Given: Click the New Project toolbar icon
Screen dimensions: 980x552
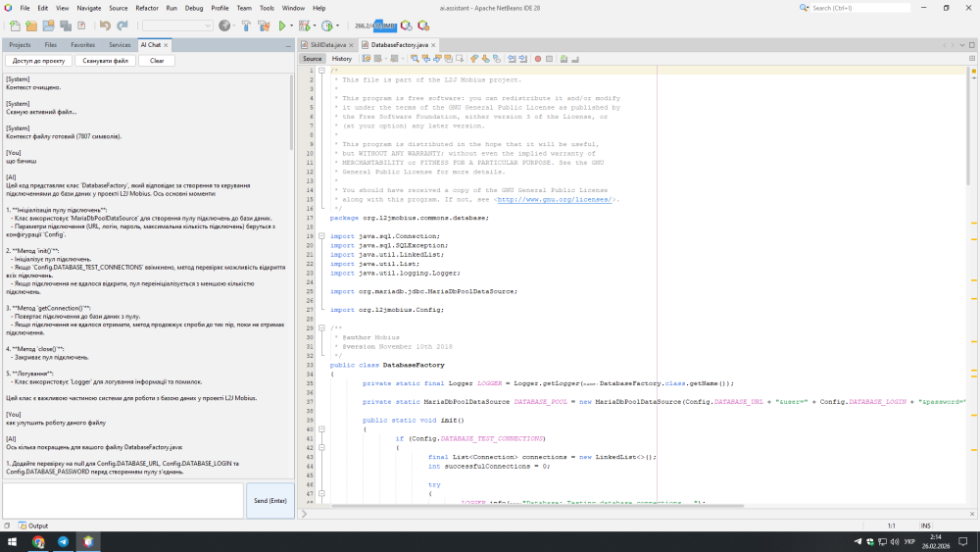Looking at the screenshot, I should point(32,25).
